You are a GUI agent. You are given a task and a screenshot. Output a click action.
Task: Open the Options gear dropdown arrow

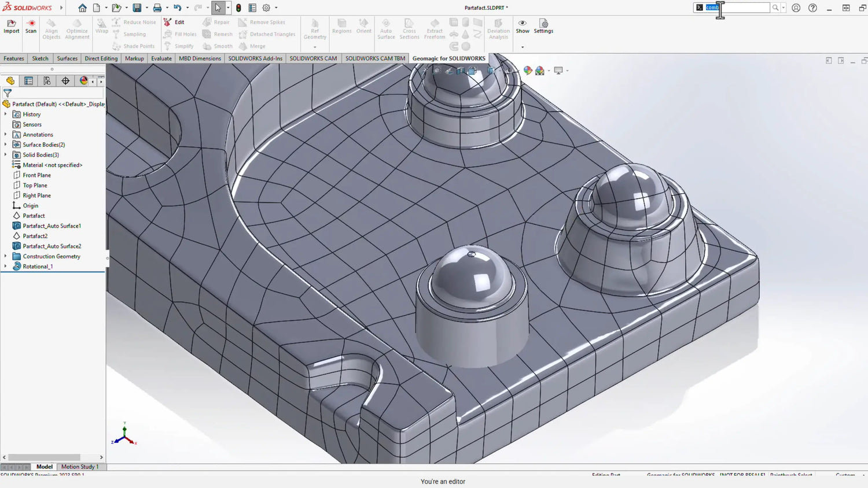pos(276,8)
